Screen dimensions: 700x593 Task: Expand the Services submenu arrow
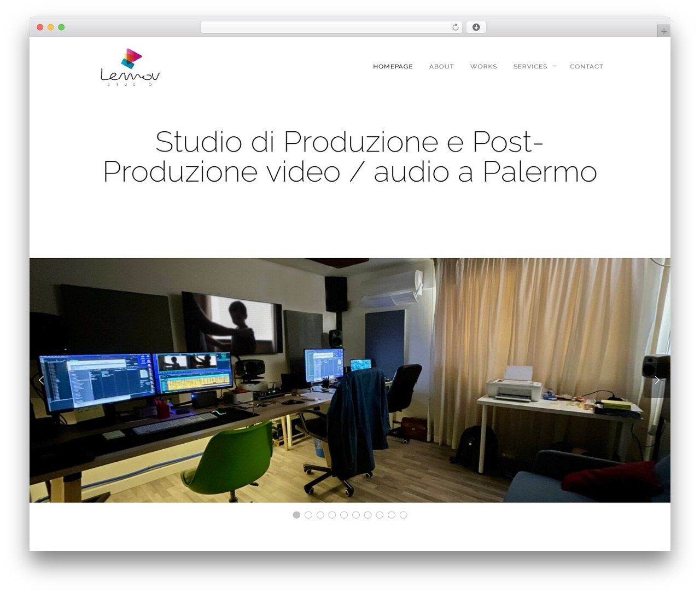(555, 66)
